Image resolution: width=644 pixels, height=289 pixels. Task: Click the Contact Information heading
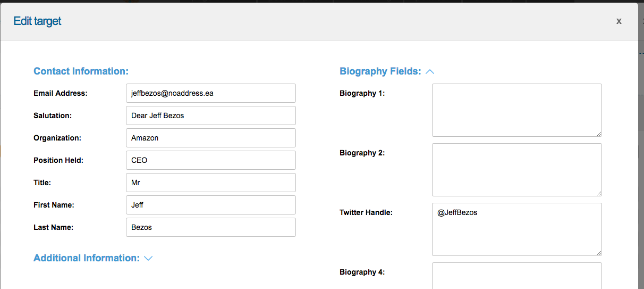[x=81, y=71]
